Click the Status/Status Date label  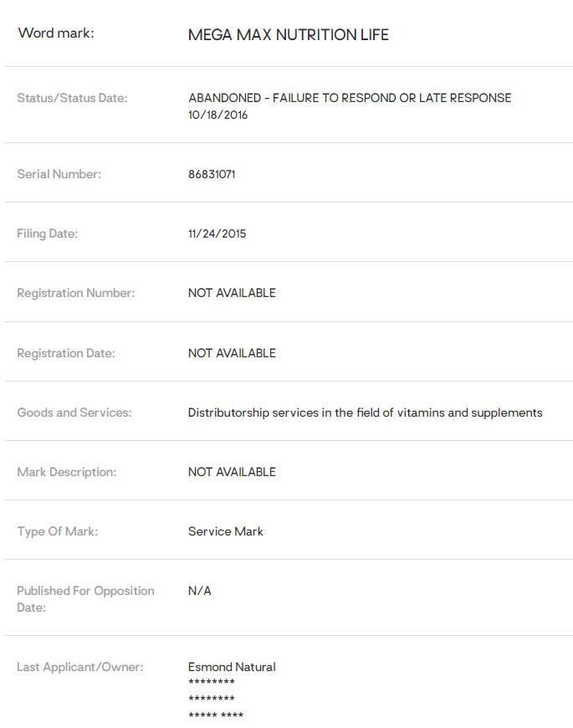[x=72, y=98]
